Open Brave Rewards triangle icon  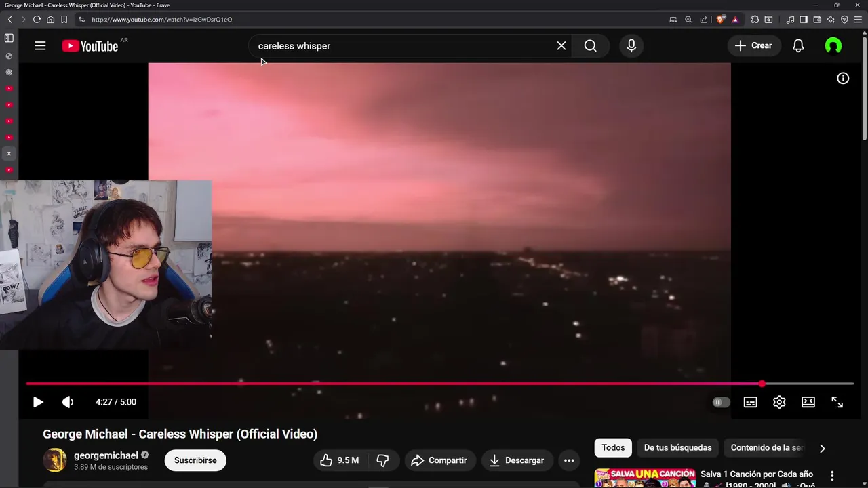(735, 20)
